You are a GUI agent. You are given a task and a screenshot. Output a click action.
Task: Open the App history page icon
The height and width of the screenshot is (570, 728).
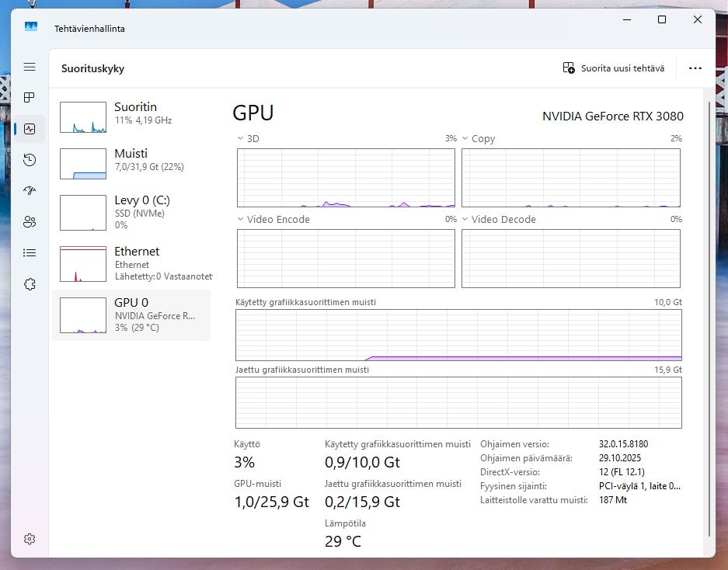coord(30,160)
